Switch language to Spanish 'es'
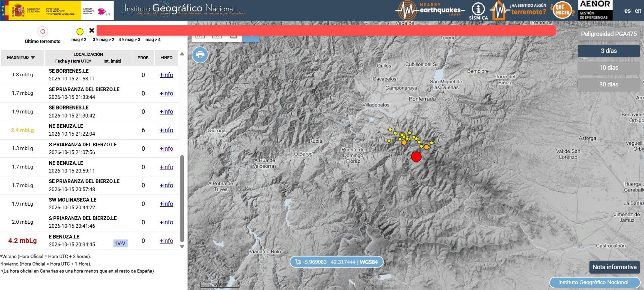The image size is (644, 290). pyautogui.click(x=627, y=11)
